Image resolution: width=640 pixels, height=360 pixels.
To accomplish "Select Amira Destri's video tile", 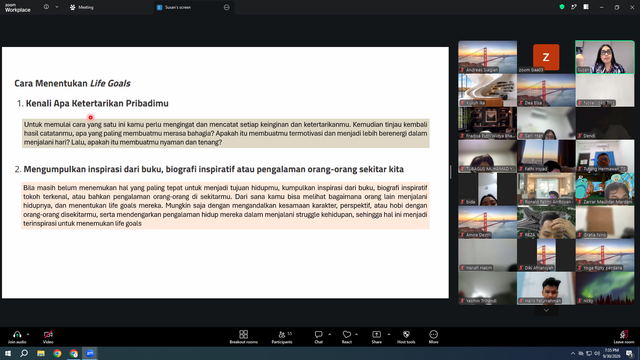I will tap(487, 222).
